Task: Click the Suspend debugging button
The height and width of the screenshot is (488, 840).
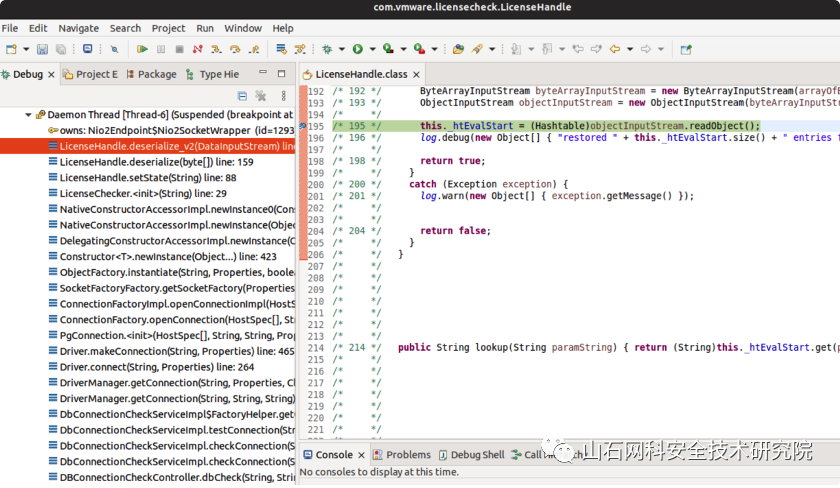Action: (161, 49)
